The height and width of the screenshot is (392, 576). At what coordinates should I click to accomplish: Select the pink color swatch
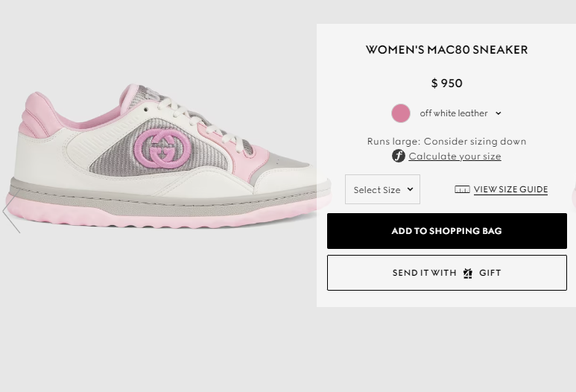401,113
